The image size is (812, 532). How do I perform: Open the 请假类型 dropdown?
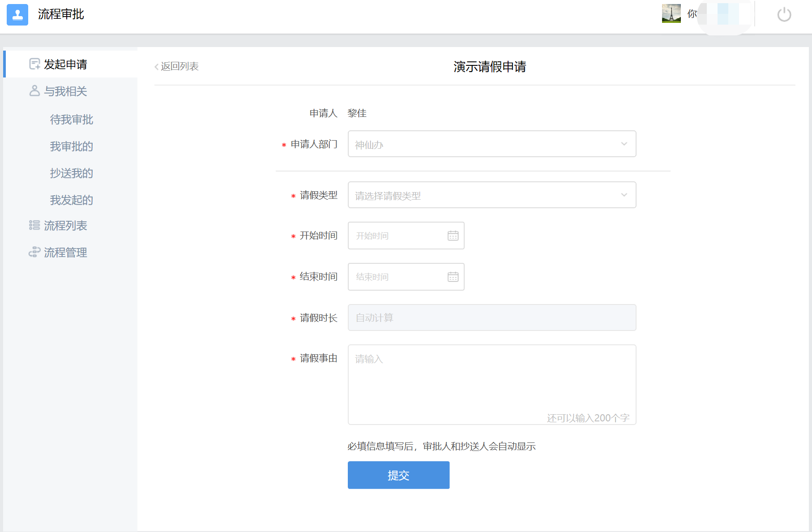coord(491,195)
